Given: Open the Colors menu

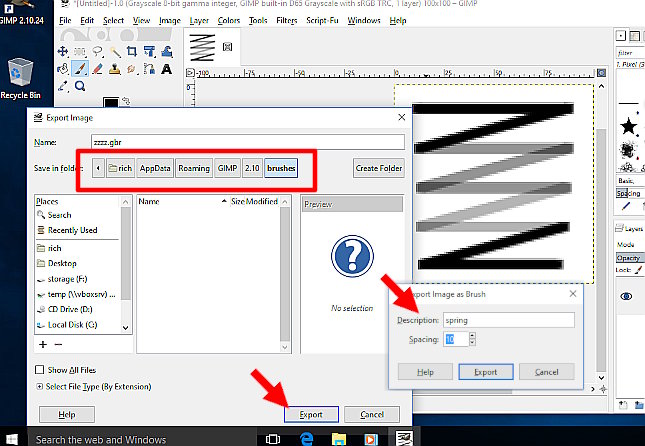Looking at the screenshot, I should (x=229, y=21).
